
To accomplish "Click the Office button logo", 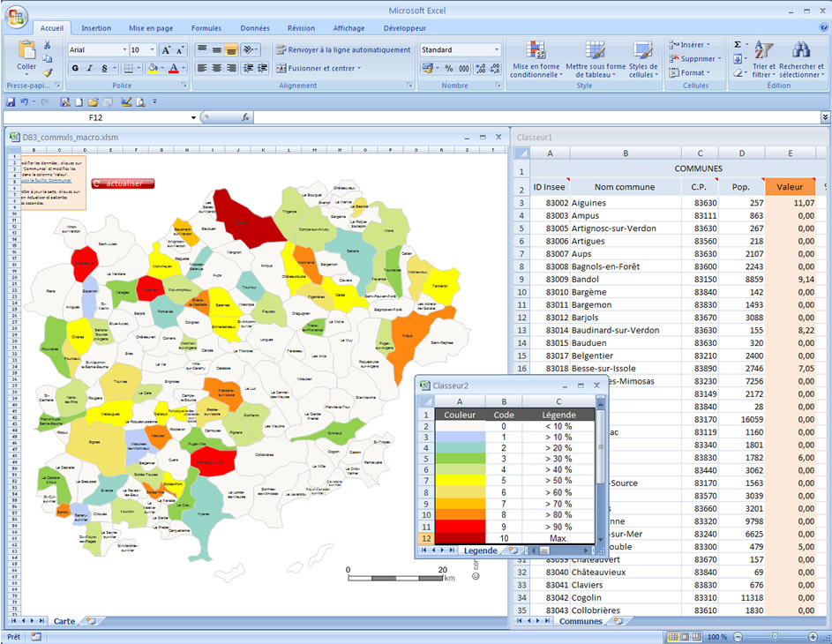I will point(16,18).
